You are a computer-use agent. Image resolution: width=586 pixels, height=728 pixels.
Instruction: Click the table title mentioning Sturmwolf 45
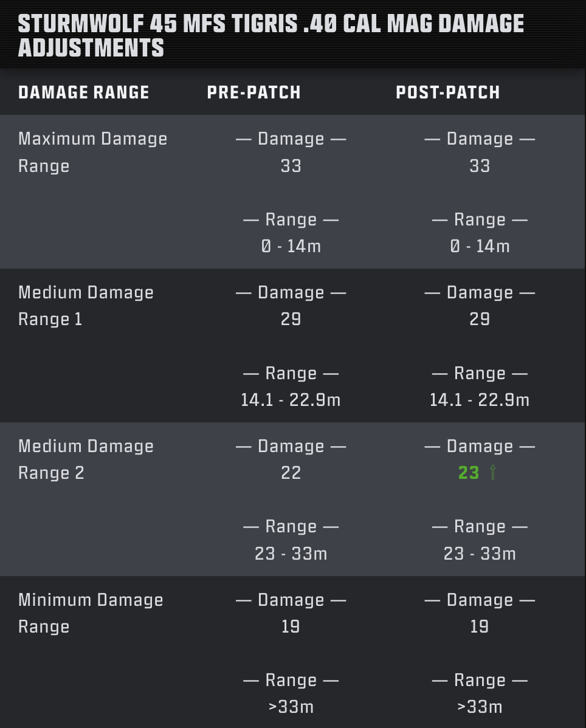[271, 35]
